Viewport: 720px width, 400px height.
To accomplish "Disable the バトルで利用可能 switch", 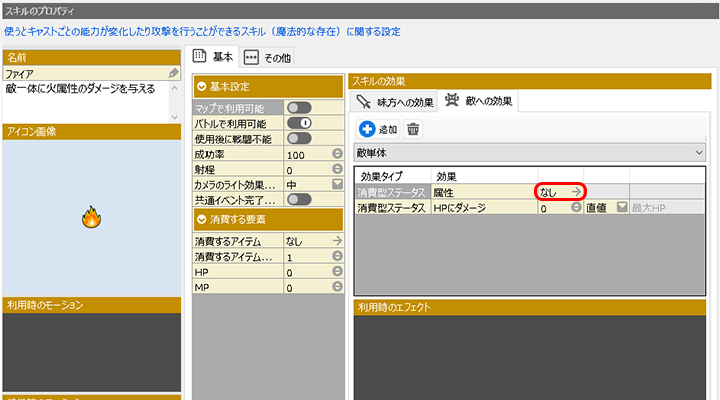I will [300, 124].
